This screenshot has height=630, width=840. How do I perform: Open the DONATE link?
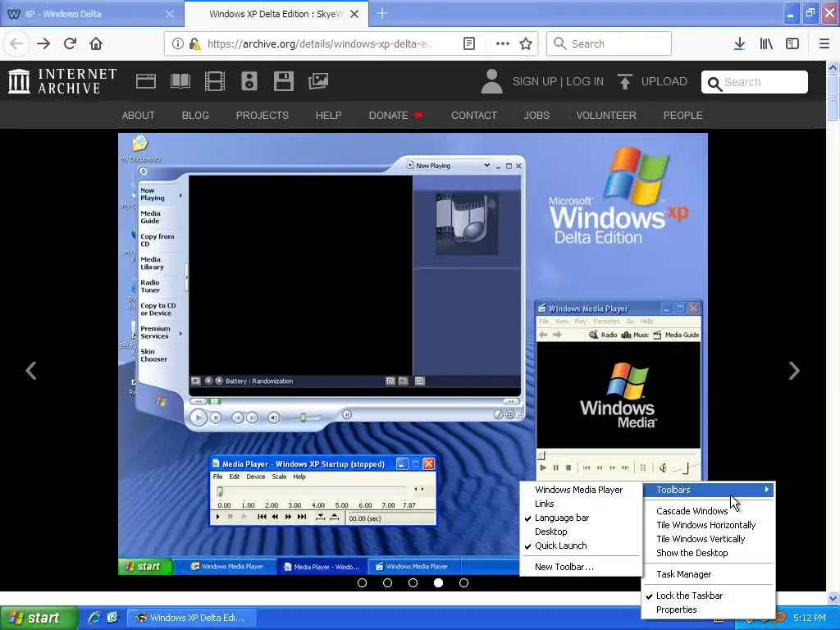coord(395,115)
